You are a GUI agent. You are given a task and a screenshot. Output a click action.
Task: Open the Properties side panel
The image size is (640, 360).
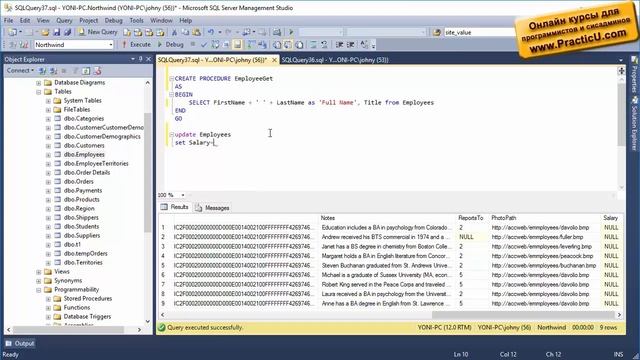(x=634, y=74)
